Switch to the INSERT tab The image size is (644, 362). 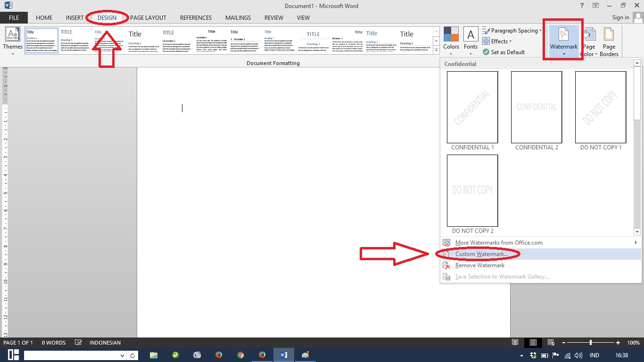[x=75, y=18]
